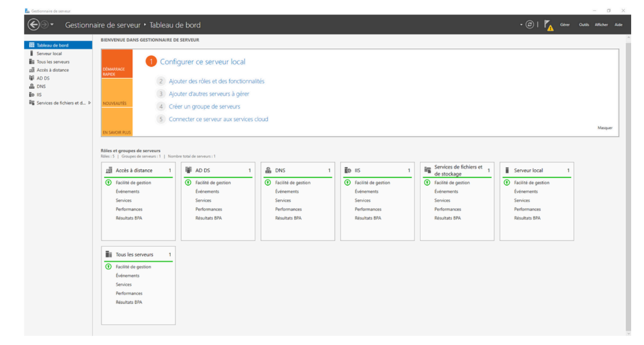Screen dimensions: 644x345
Task: Click the Serveur local icon in sidebar
Action: pyautogui.click(x=31, y=53)
